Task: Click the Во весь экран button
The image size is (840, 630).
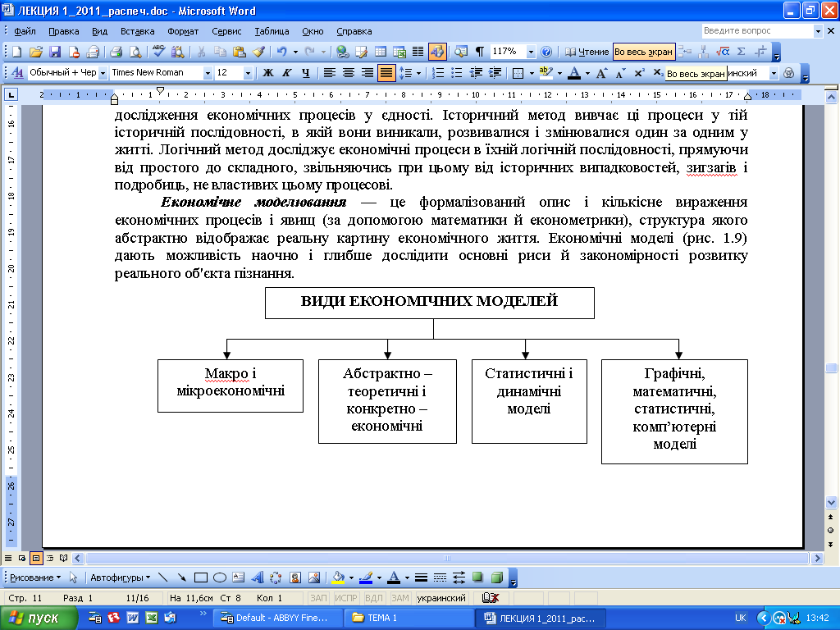Action: tap(643, 52)
